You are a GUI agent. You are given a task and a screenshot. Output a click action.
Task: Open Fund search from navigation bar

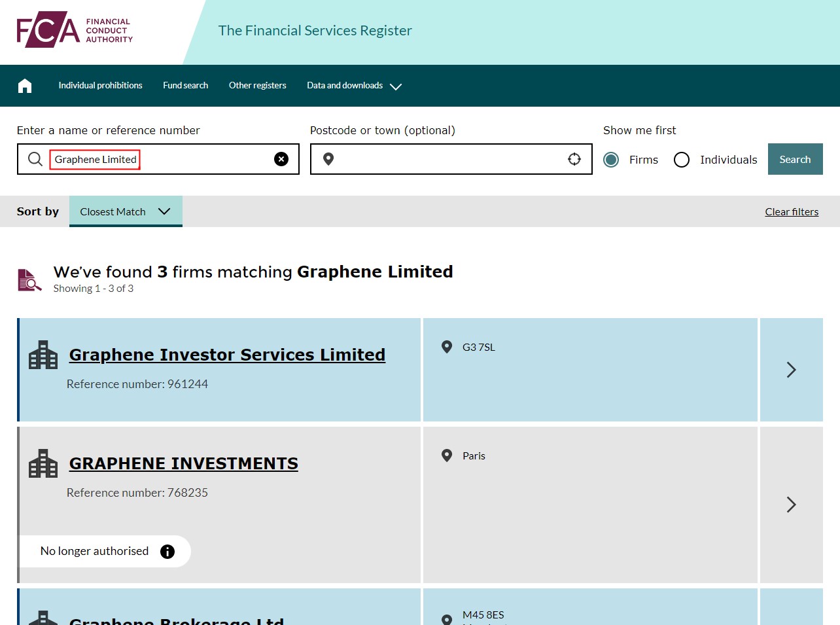tap(186, 86)
